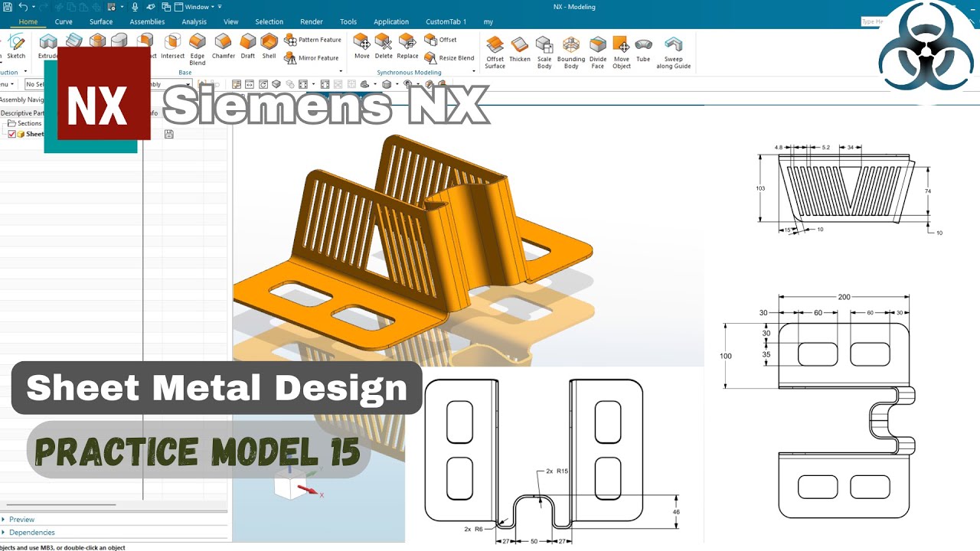Screen dimensions: 980x551
Task: Click the Save icon in quick access toolbar
Action: tap(6, 7)
